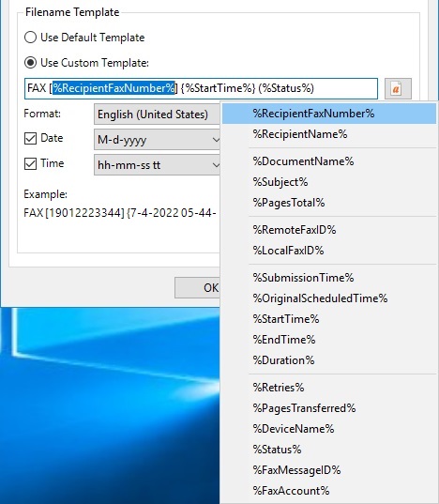
Task: Pick %PagesTotal% menu entry
Action: [x=329, y=203]
